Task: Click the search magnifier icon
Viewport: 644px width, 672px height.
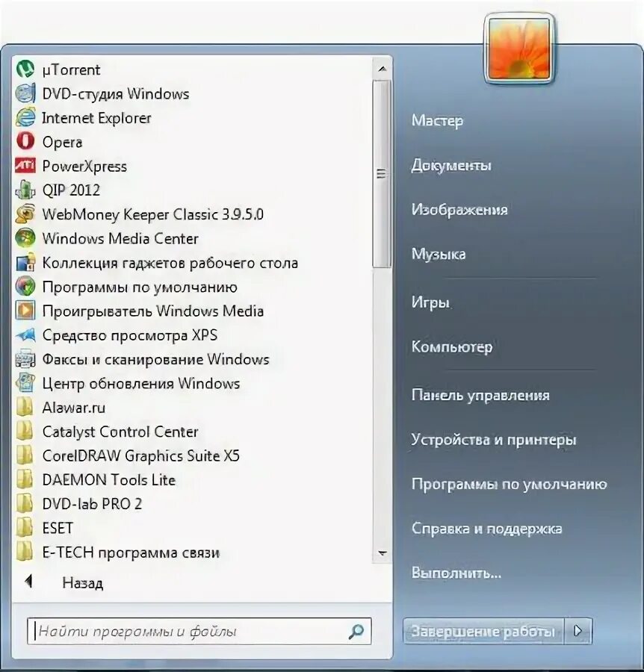Action: [x=356, y=631]
